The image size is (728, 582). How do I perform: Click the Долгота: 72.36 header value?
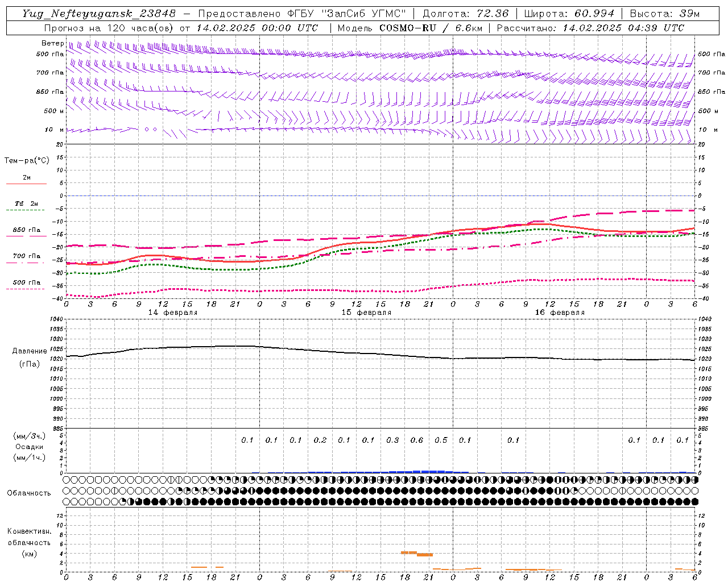tap(465, 14)
